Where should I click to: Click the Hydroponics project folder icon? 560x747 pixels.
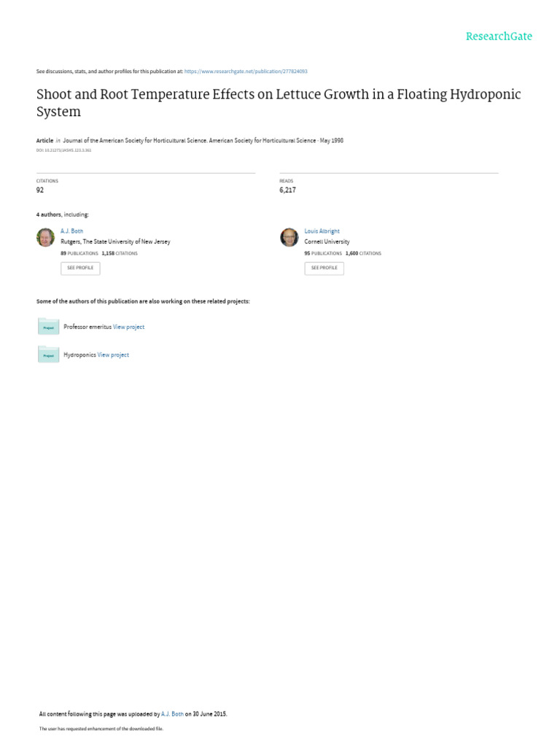(x=48, y=355)
